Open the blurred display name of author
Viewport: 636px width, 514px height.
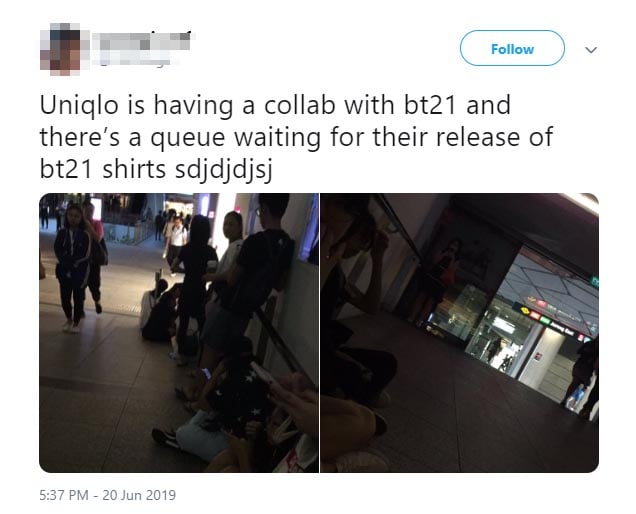[x=142, y=41]
